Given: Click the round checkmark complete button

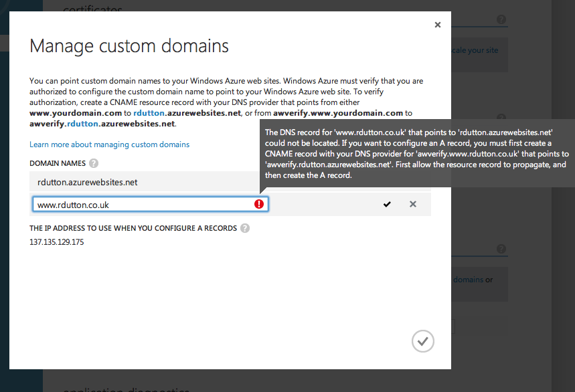Looking at the screenshot, I should tap(423, 341).
